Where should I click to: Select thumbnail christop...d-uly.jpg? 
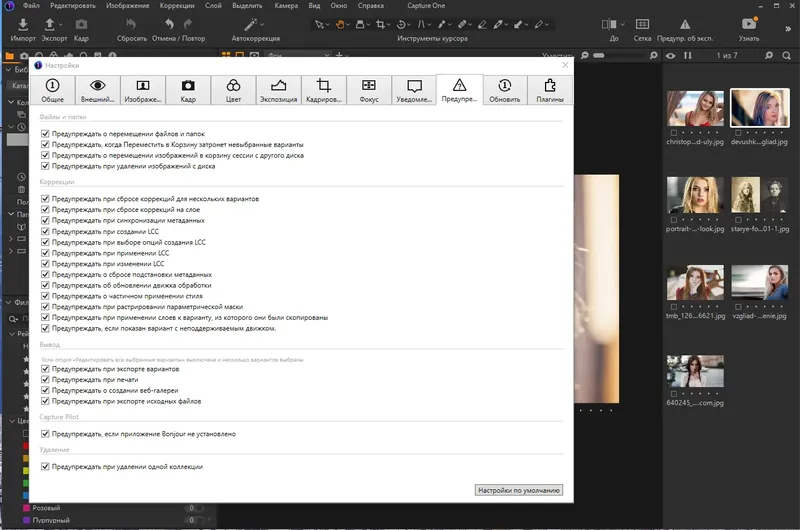click(695, 109)
